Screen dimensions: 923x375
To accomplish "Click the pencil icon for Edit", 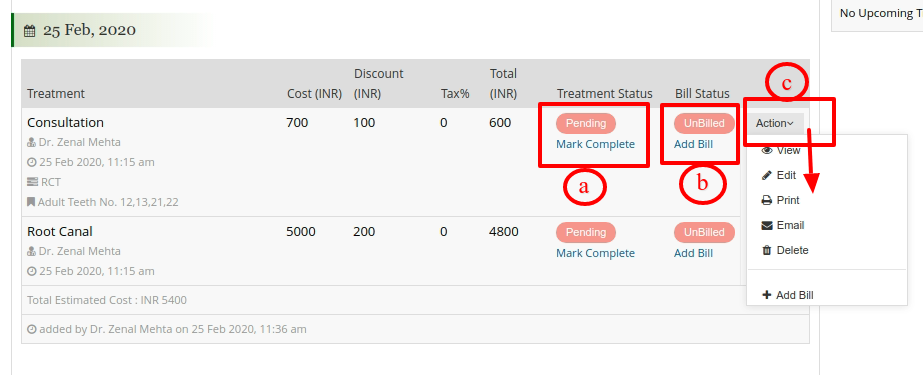I will [766, 175].
